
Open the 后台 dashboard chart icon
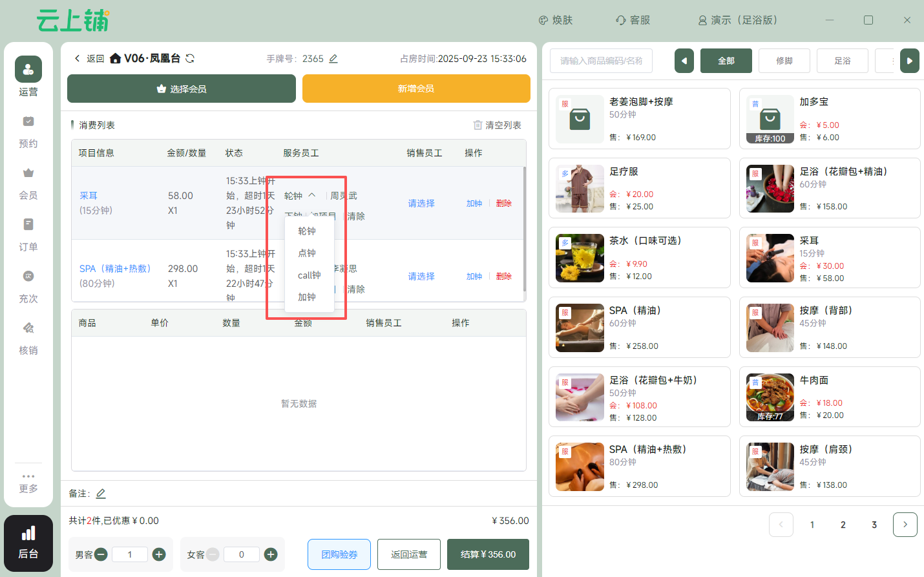[28, 534]
